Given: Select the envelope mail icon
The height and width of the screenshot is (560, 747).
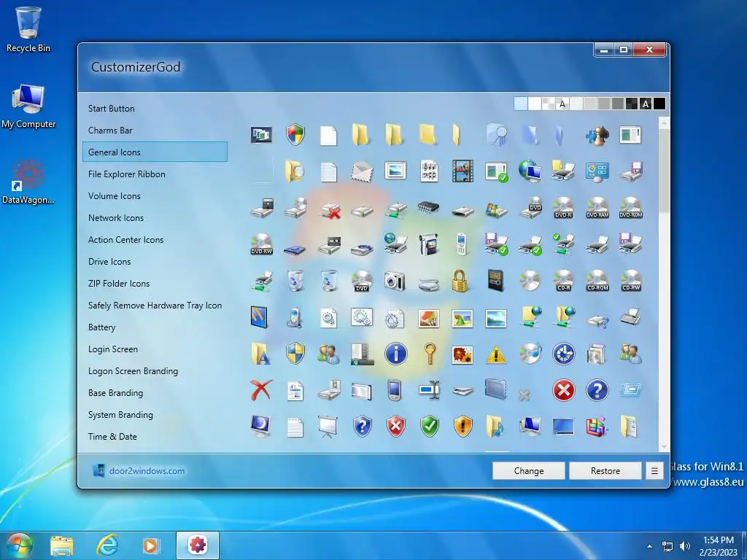Looking at the screenshot, I should (362, 171).
